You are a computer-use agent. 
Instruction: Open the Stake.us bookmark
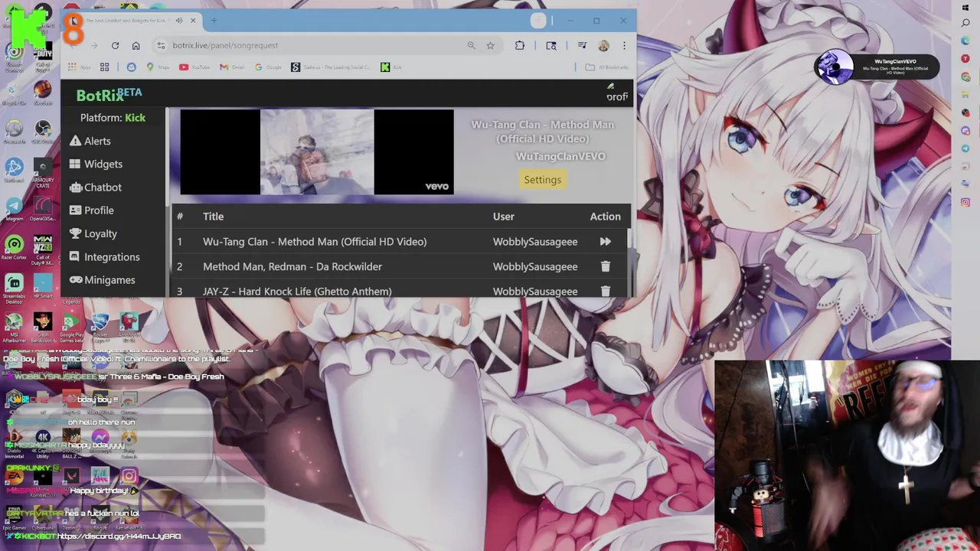point(331,67)
